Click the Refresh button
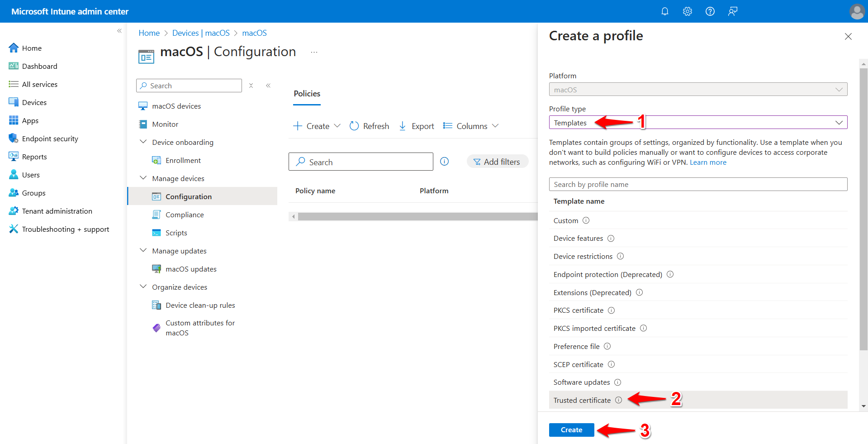Viewport: 868px width, 444px height. (x=369, y=126)
